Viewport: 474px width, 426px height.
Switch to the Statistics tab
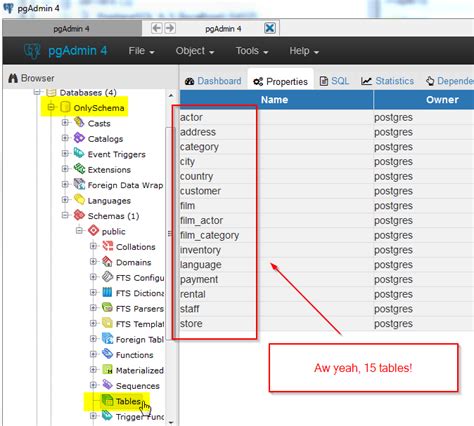click(x=387, y=81)
